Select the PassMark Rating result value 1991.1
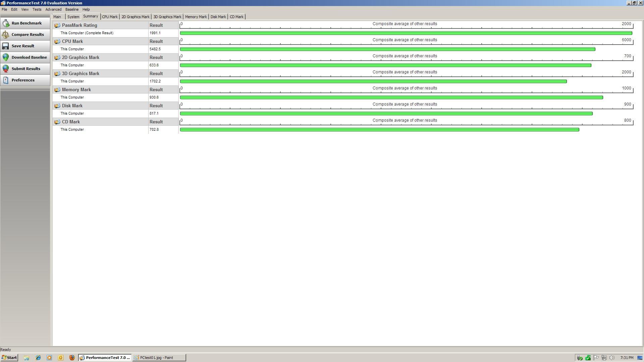Image resolution: width=644 pixels, height=362 pixels. [x=155, y=33]
